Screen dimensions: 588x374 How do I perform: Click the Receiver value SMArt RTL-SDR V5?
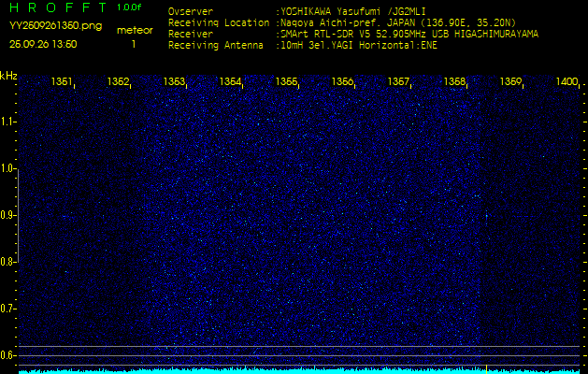pos(325,35)
